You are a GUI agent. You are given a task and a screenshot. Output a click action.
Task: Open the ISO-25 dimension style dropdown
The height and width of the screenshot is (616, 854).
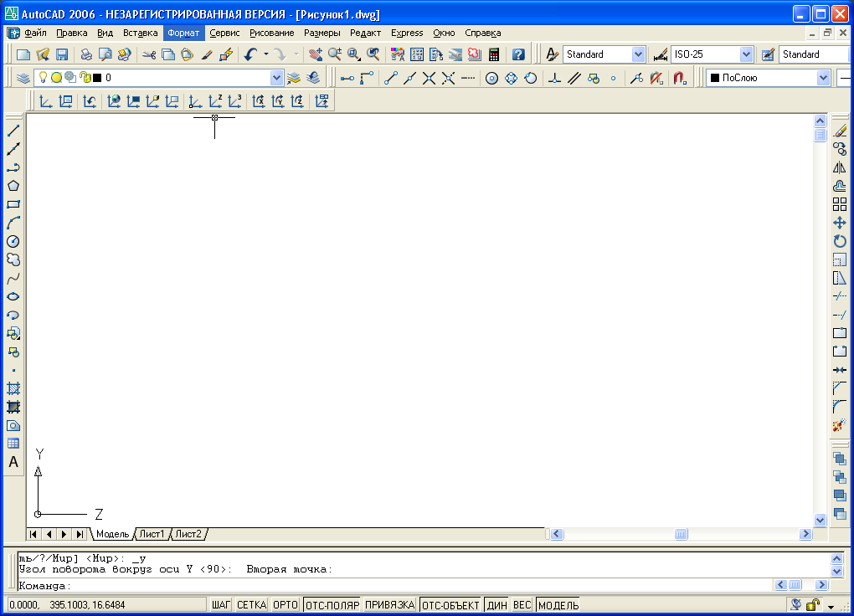click(x=746, y=54)
